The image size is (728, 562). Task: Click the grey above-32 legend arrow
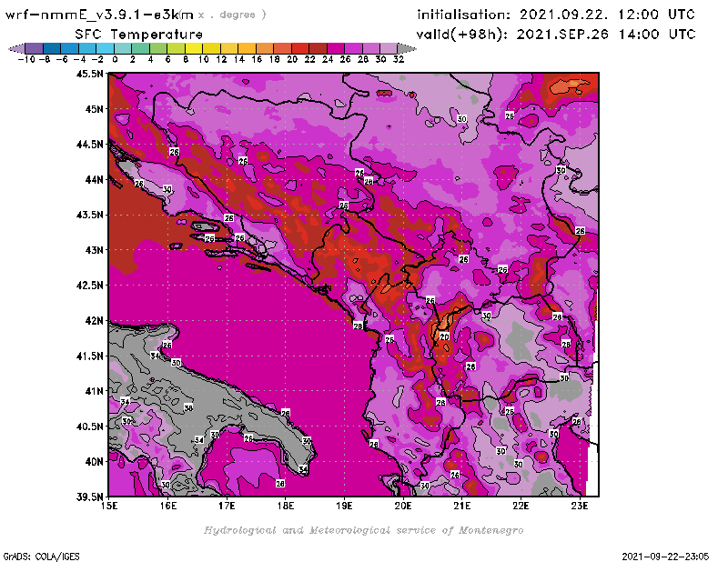(407, 48)
